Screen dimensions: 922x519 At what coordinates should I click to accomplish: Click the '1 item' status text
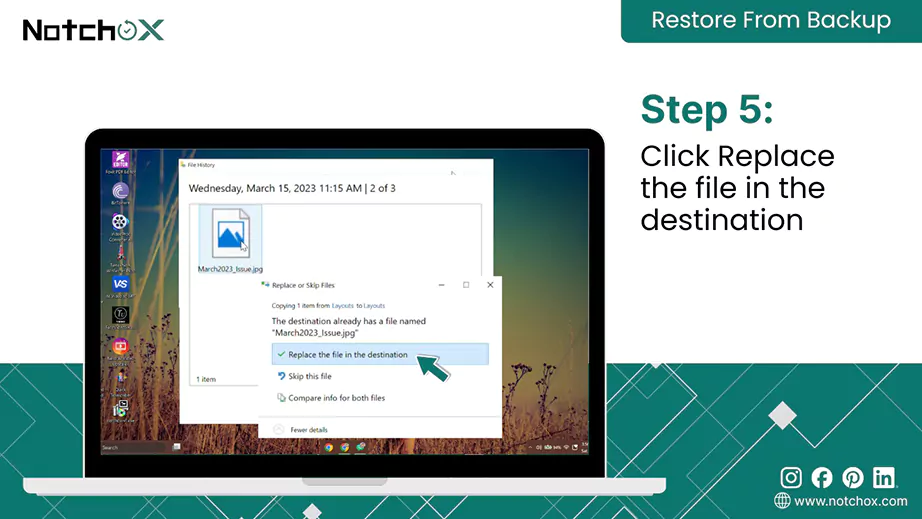(x=206, y=380)
